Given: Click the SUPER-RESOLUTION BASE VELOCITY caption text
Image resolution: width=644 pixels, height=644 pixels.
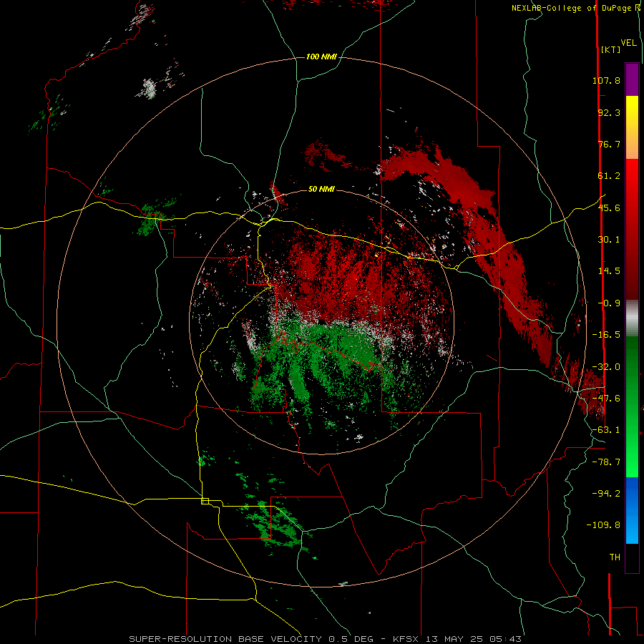Looking at the screenshot, I should point(227,639).
